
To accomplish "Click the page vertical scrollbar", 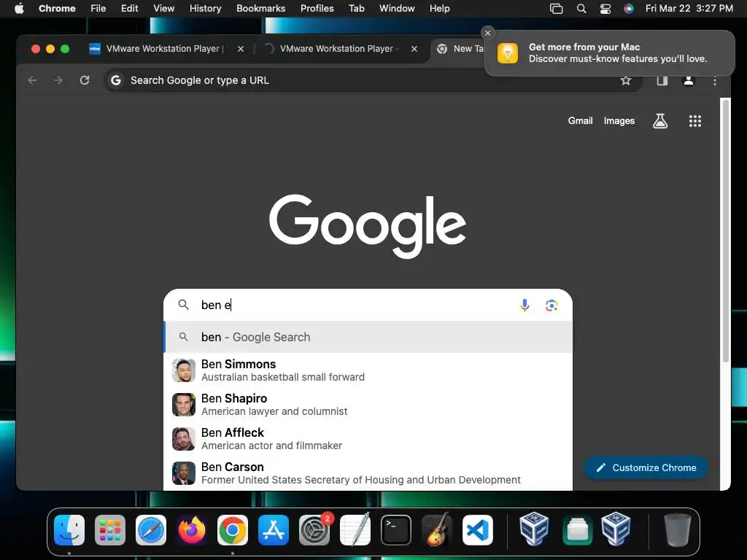I will 726,231.
